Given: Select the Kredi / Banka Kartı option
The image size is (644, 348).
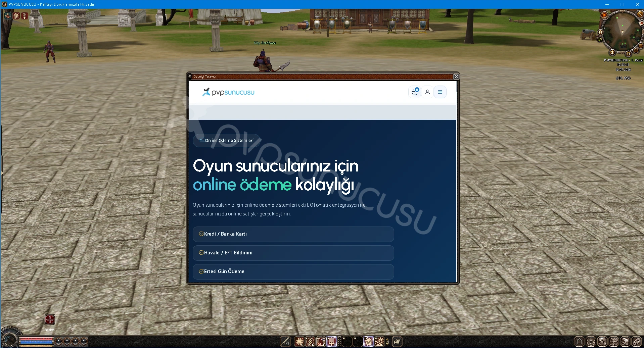Looking at the screenshot, I should (x=293, y=234).
